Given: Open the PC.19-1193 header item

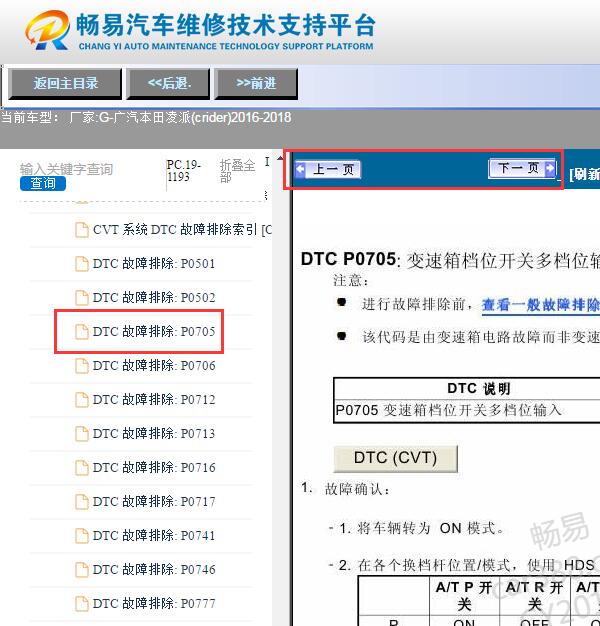Looking at the screenshot, I should click(184, 170).
